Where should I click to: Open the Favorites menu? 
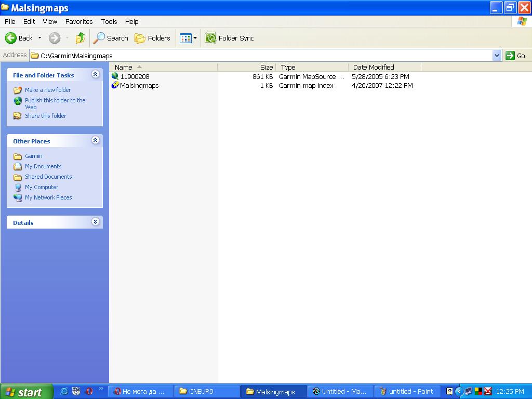pyautogui.click(x=79, y=21)
